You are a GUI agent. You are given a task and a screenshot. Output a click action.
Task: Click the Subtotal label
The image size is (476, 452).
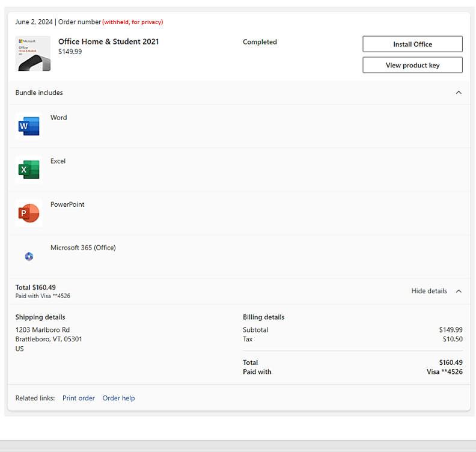[x=255, y=329]
